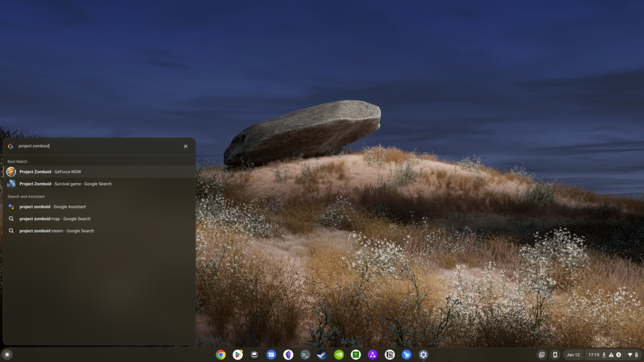Click the download indicator in the status tray
Image resolution: width=644 pixels, height=362 pixels.
(x=604, y=355)
